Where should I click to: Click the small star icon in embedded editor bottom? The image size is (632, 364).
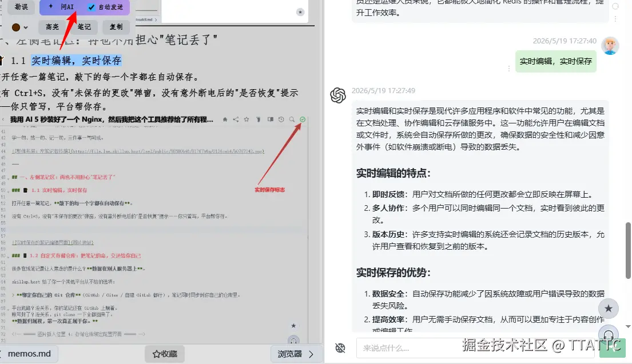tap(293, 325)
